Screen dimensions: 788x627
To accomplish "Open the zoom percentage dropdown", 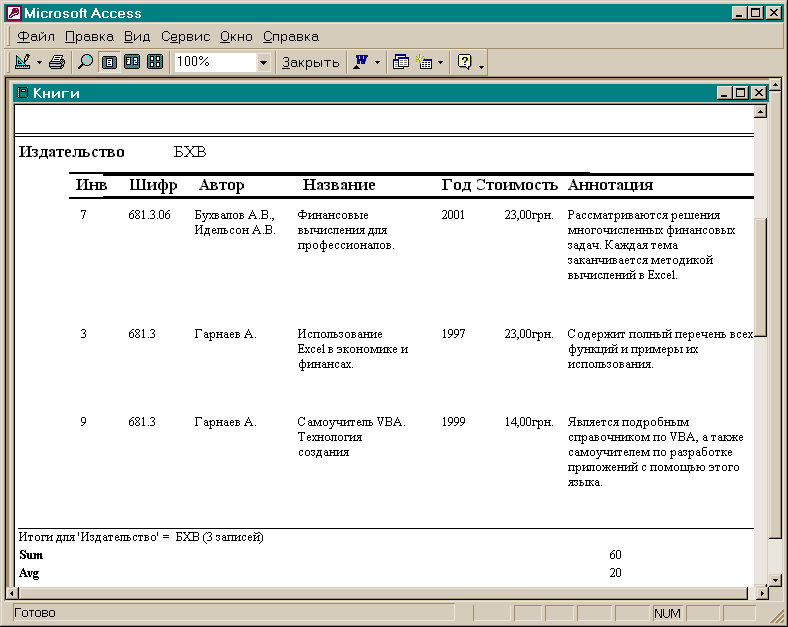I will click(263, 62).
